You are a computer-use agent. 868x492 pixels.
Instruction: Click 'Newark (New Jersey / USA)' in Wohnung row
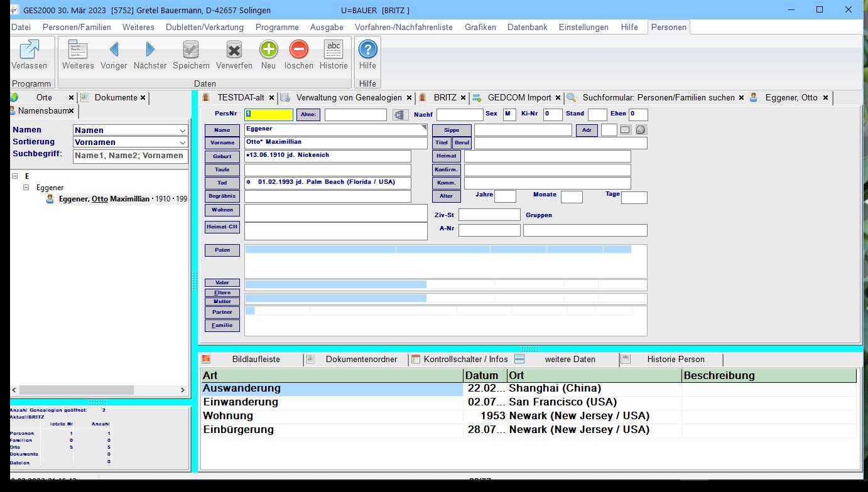pos(579,416)
